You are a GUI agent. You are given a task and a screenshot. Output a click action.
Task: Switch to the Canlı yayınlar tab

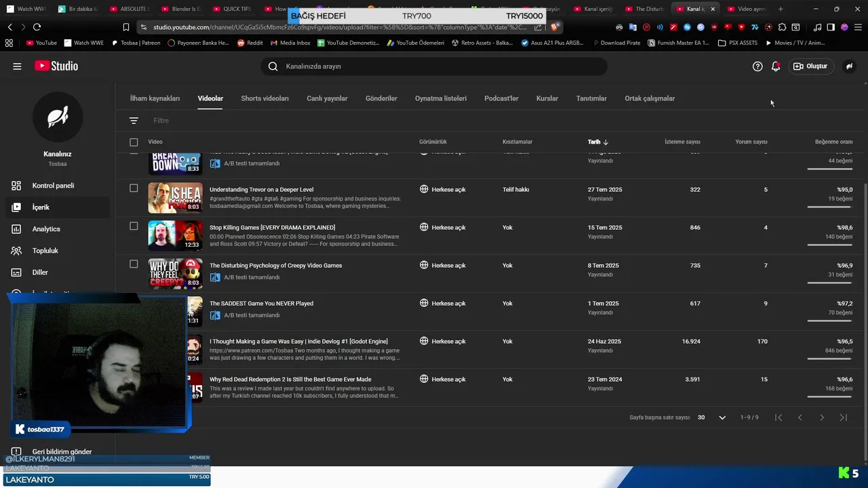pos(327,98)
